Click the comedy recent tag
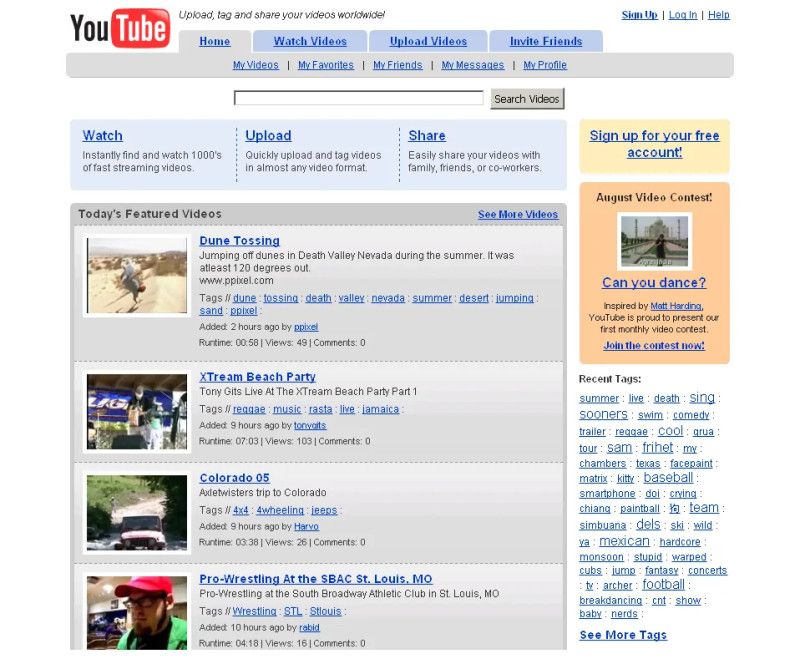 [691, 415]
